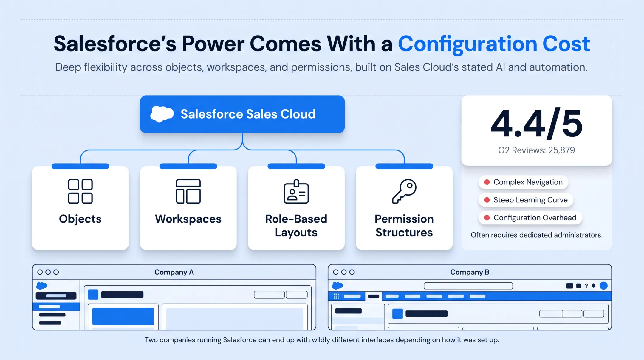Click the Role-Based Layouts ID badge icon
The height and width of the screenshot is (360, 644).
click(296, 191)
